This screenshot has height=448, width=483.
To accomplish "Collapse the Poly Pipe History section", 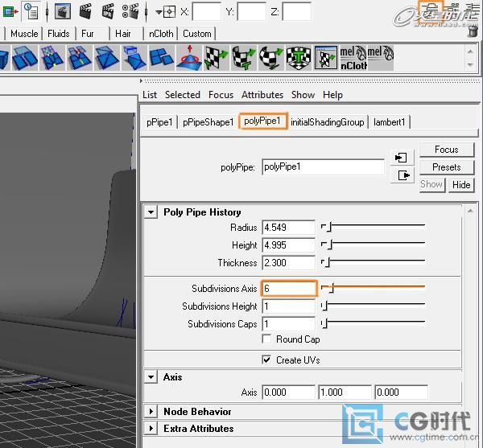I will coord(151,212).
